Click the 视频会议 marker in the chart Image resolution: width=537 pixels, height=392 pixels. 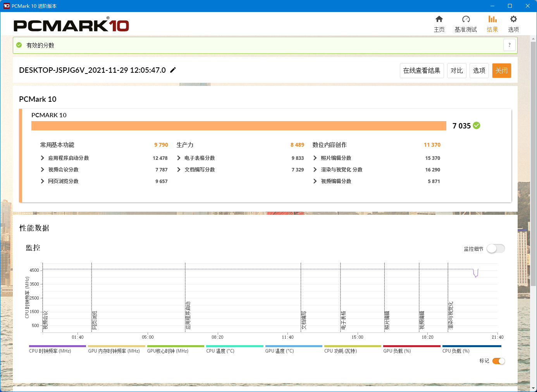pos(45,320)
